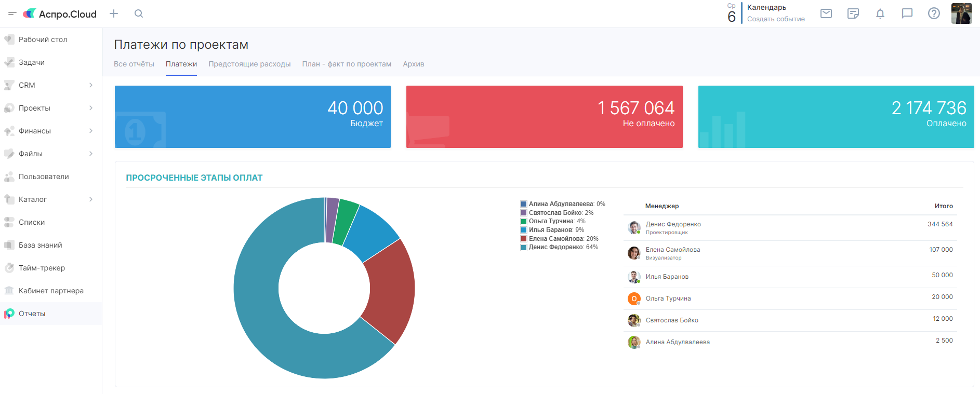Click the Финансы sidebar icon
Screen dimensions: 980x394
9,131
